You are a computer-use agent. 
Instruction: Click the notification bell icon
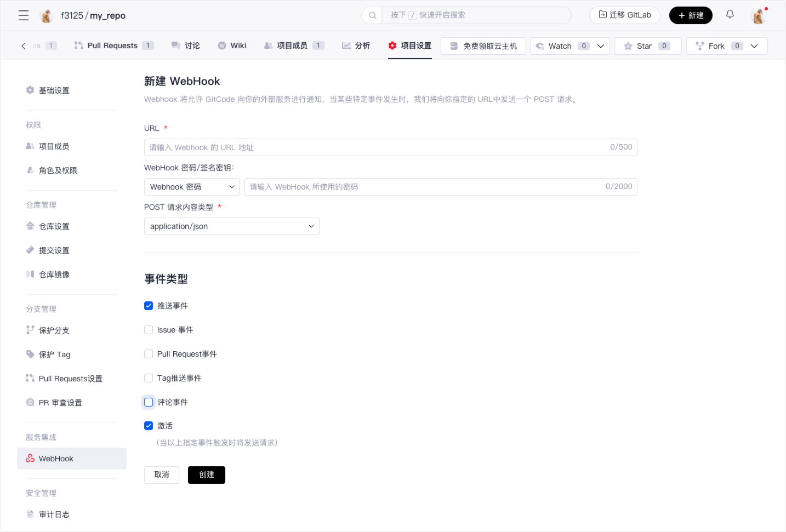730,15
